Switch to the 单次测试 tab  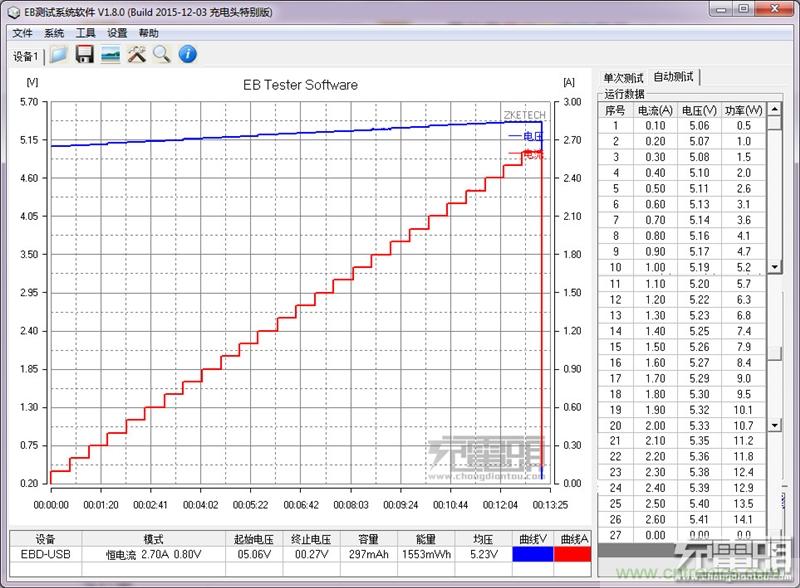pos(623,78)
